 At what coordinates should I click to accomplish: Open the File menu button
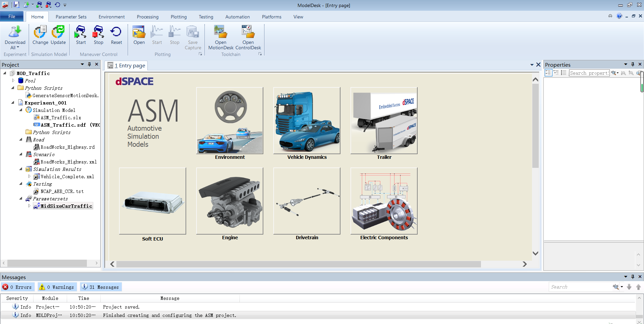tap(12, 16)
